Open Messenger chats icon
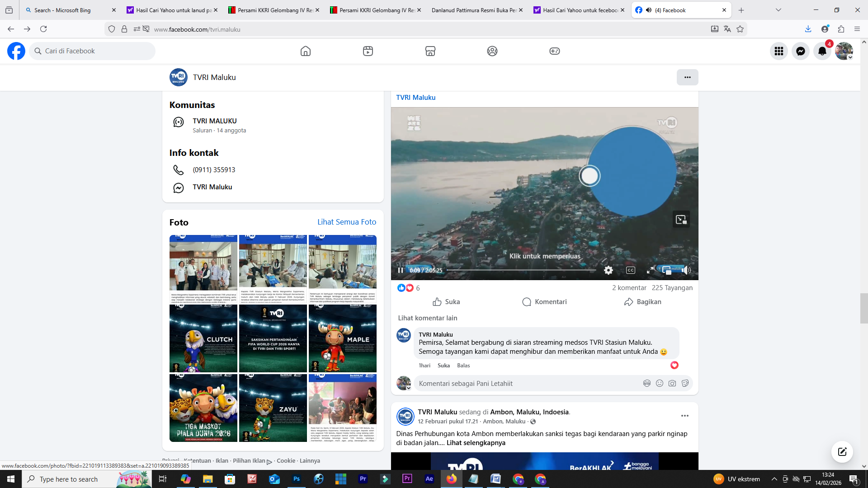 coord(801,51)
